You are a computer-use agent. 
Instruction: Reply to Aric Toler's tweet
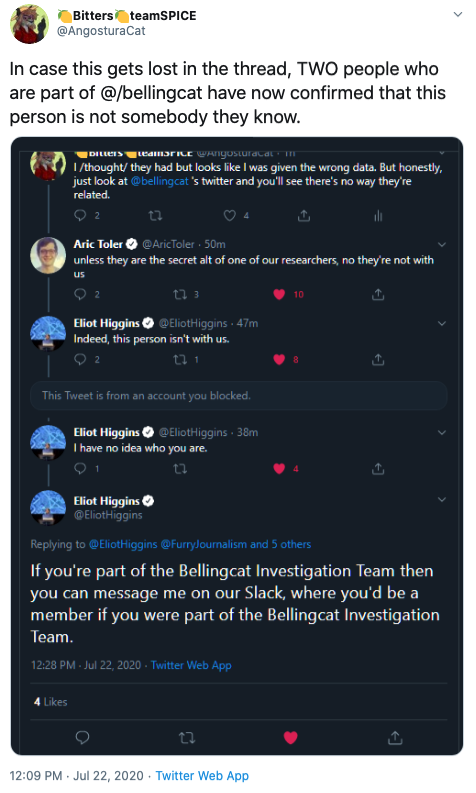pyautogui.click(x=80, y=294)
